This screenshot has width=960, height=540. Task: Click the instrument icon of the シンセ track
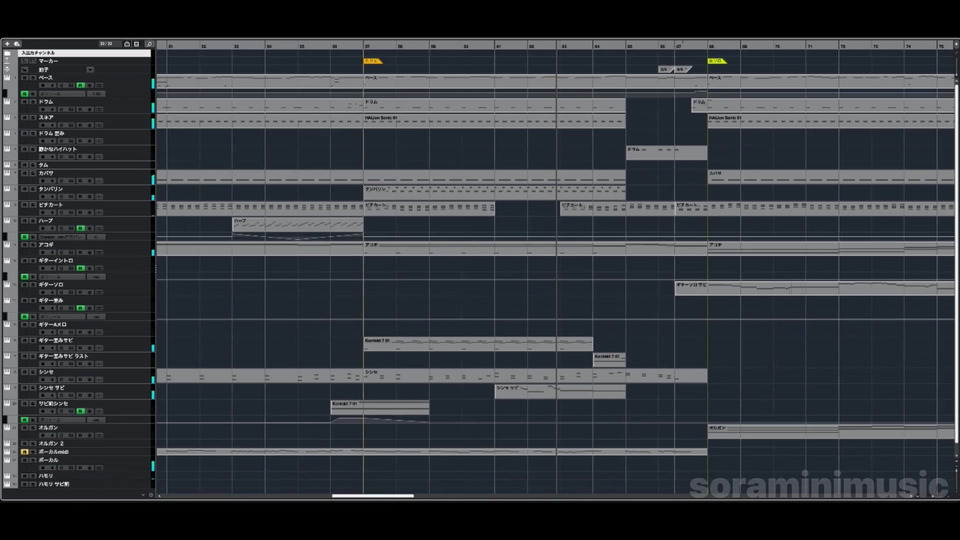7,372
